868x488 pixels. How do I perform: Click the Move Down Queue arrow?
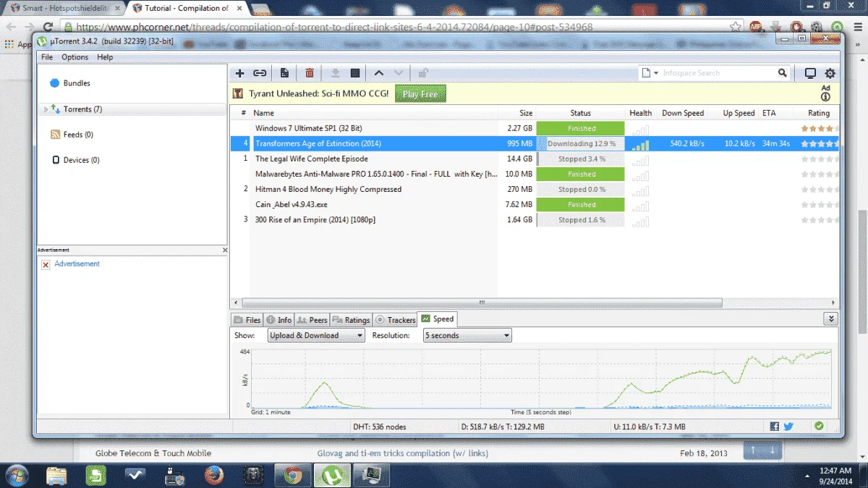click(398, 73)
